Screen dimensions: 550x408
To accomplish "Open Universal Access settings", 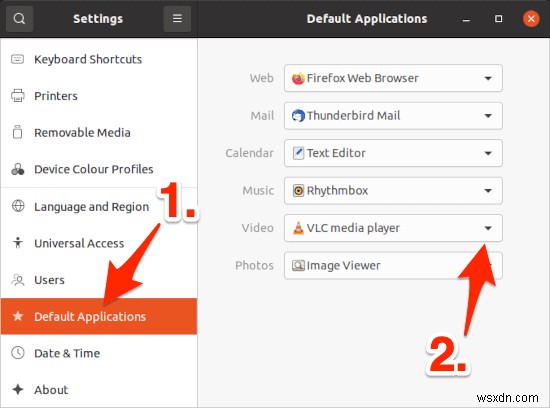I will point(99,243).
